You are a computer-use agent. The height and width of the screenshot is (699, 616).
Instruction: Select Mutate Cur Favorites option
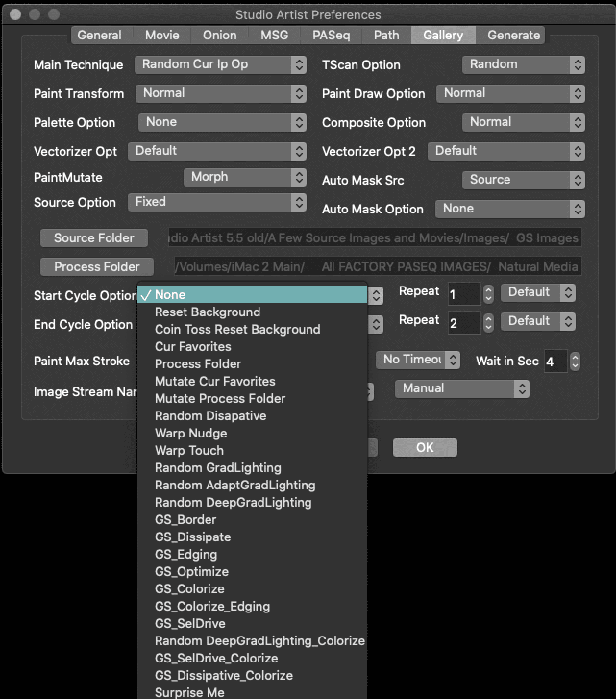point(252,381)
